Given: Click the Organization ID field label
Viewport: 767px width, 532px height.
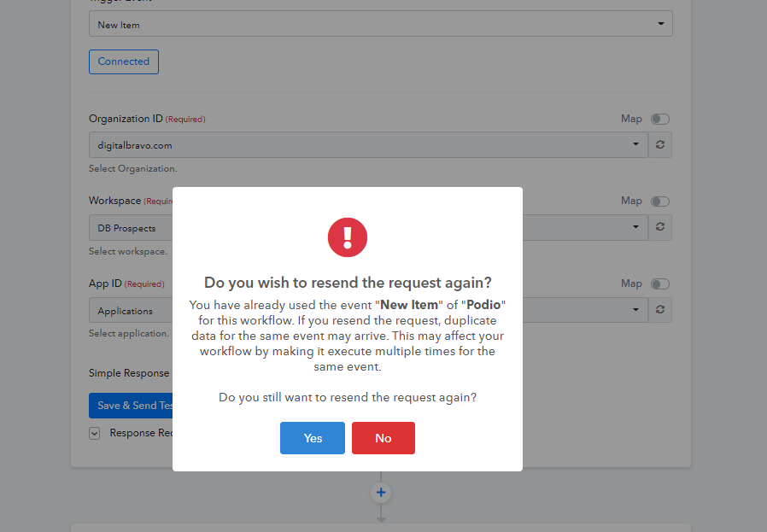Looking at the screenshot, I should pos(126,119).
